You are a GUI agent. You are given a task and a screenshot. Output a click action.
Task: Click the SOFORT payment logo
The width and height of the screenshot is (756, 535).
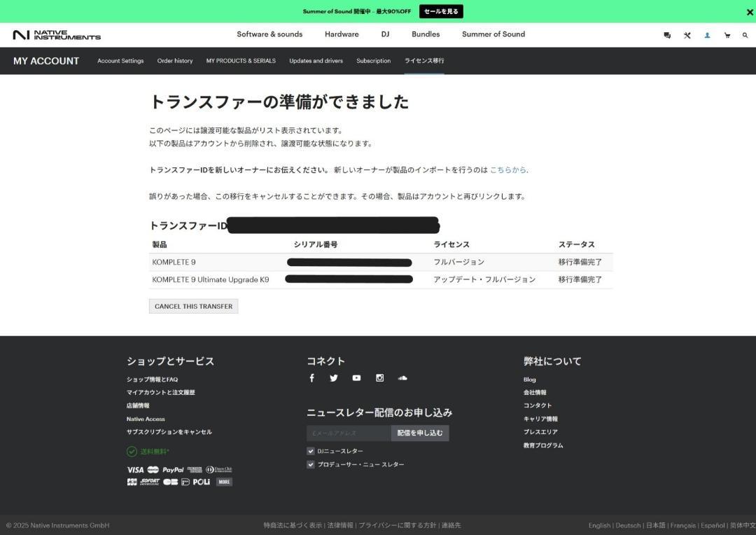(150, 482)
